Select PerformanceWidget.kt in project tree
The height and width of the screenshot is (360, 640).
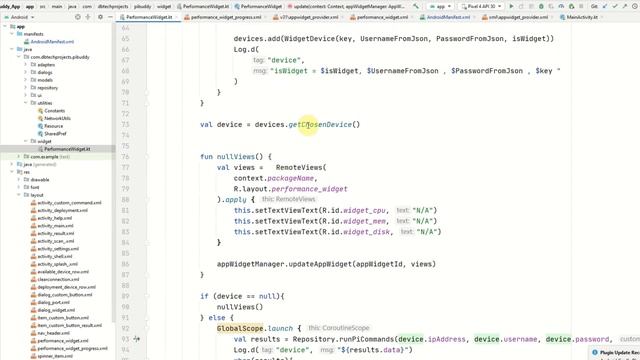pyautogui.click(x=67, y=149)
